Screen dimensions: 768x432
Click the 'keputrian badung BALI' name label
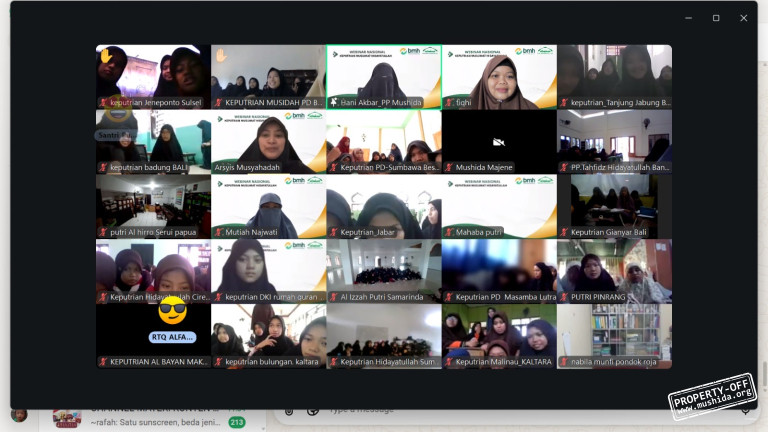pyautogui.click(x=149, y=168)
